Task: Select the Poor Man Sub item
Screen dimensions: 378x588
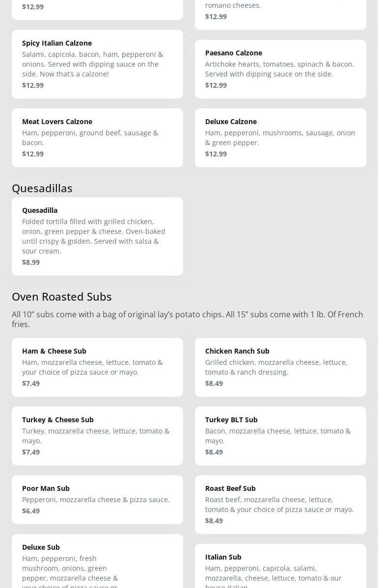Action: point(97,499)
